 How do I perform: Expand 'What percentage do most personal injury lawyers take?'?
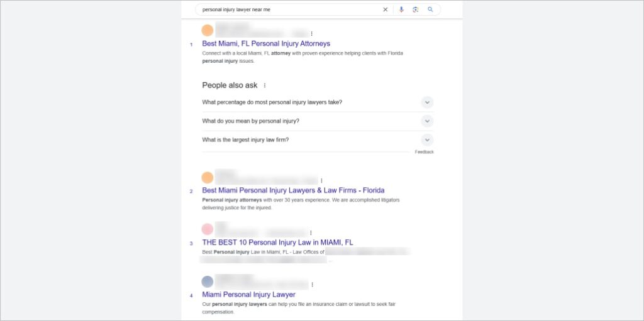(x=427, y=102)
